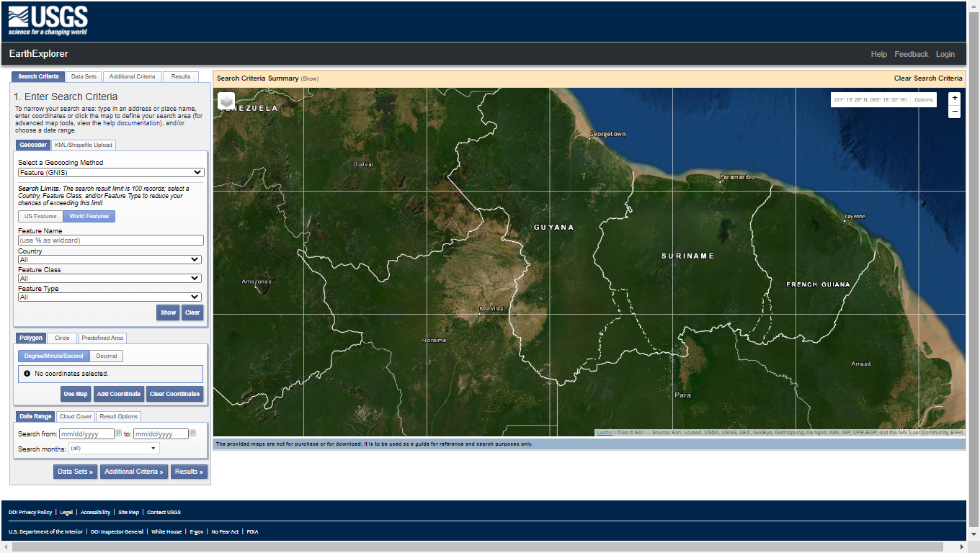Click the basemap layers icon on the map
This screenshot has height=553, width=980.
point(226,100)
